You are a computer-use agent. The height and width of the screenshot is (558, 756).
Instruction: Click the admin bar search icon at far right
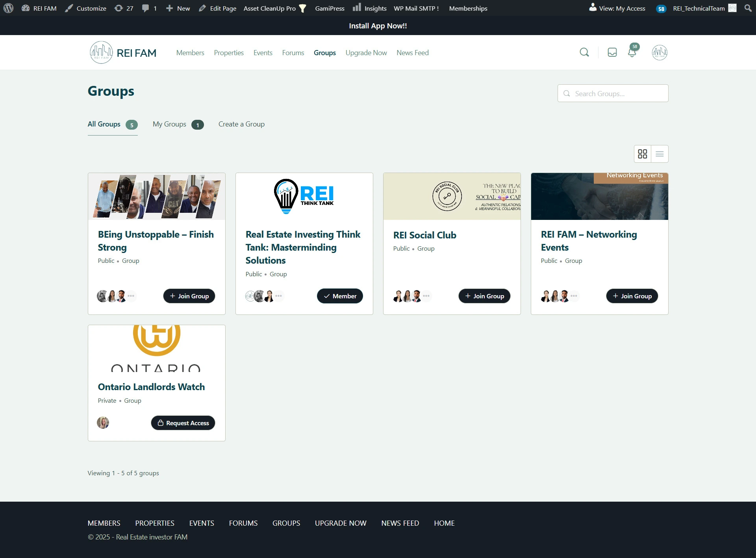pyautogui.click(x=748, y=8)
